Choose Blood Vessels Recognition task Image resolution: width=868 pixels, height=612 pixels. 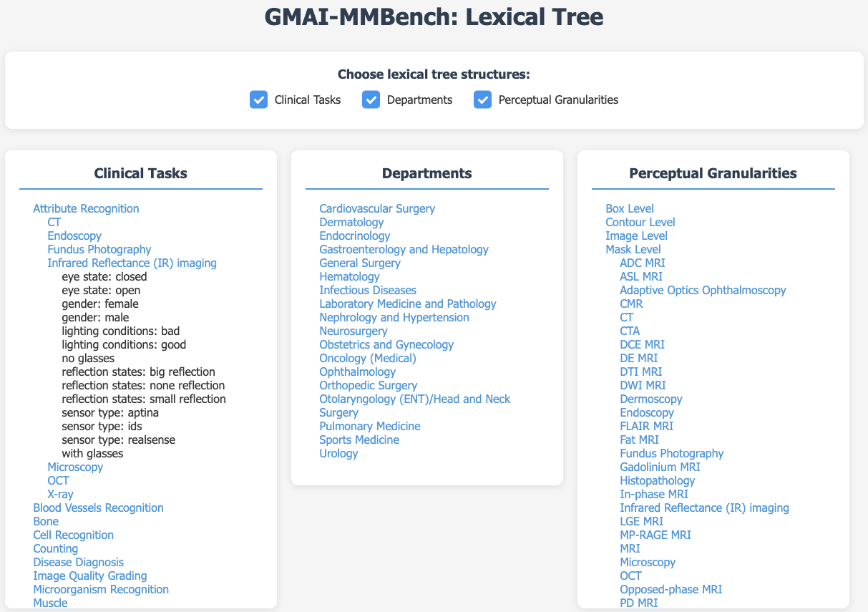pyautogui.click(x=98, y=507)
